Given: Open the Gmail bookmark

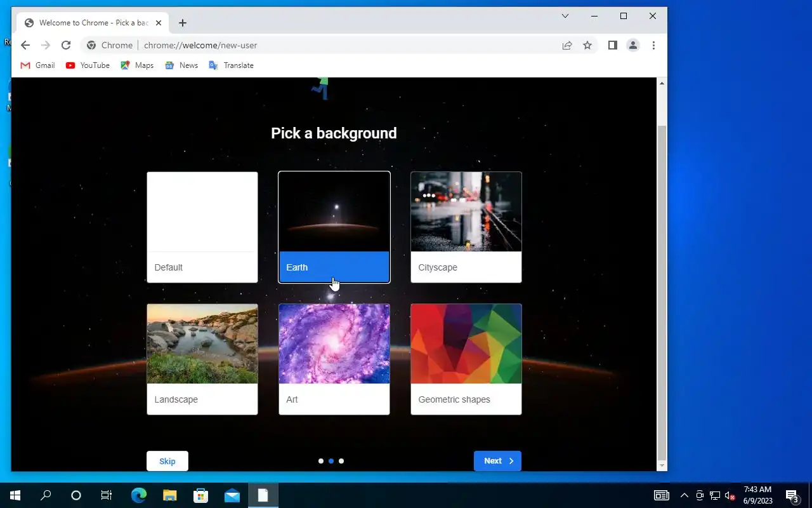Looking at the screenshot, I should [x=37, y=65].
